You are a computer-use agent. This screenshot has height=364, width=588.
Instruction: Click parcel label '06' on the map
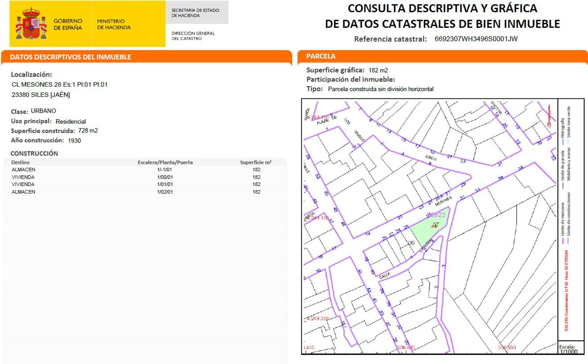411,243
